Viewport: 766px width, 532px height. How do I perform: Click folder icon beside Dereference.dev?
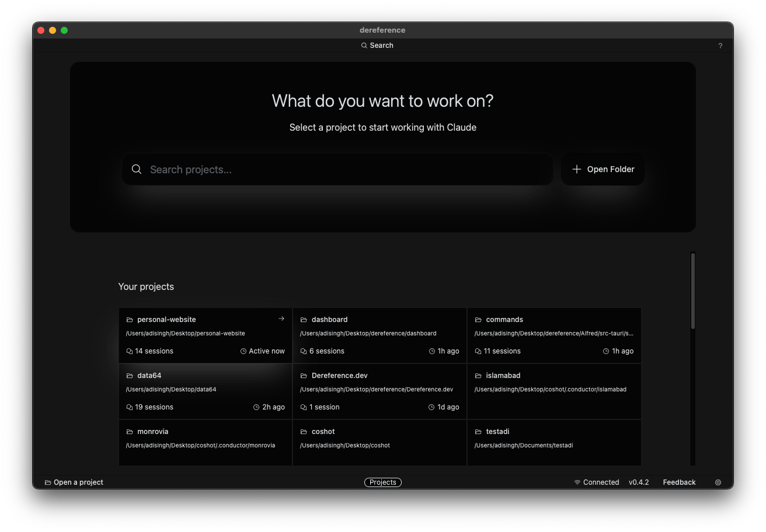click(x=304, y=376)
